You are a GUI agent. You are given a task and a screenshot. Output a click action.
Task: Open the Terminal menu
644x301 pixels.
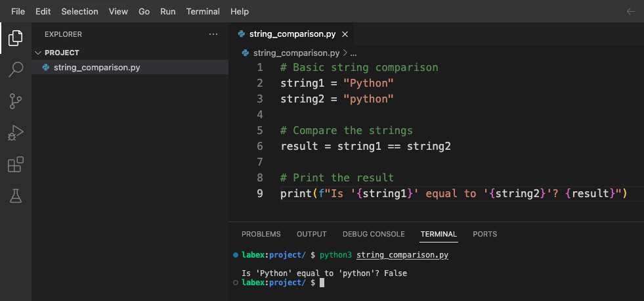(203, 11)
